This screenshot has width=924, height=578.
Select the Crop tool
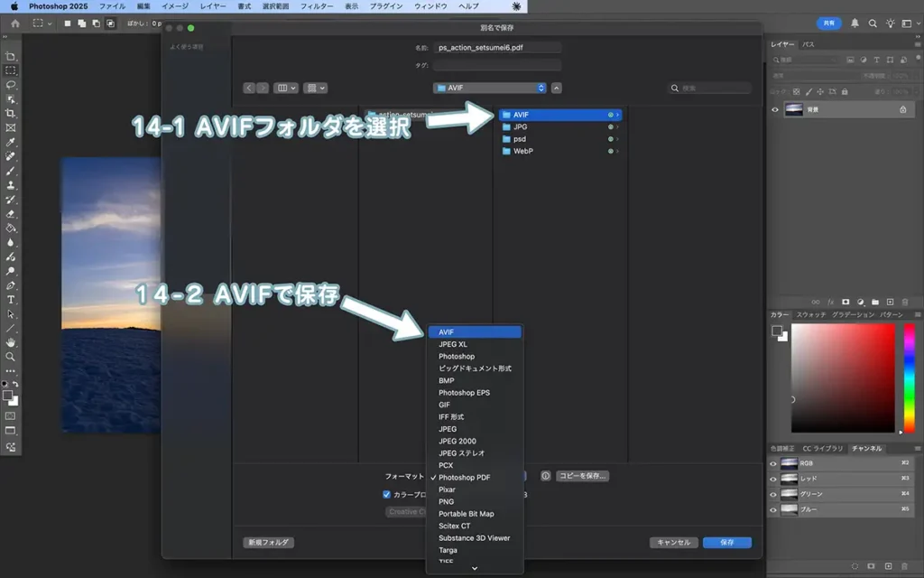(11, 113)
